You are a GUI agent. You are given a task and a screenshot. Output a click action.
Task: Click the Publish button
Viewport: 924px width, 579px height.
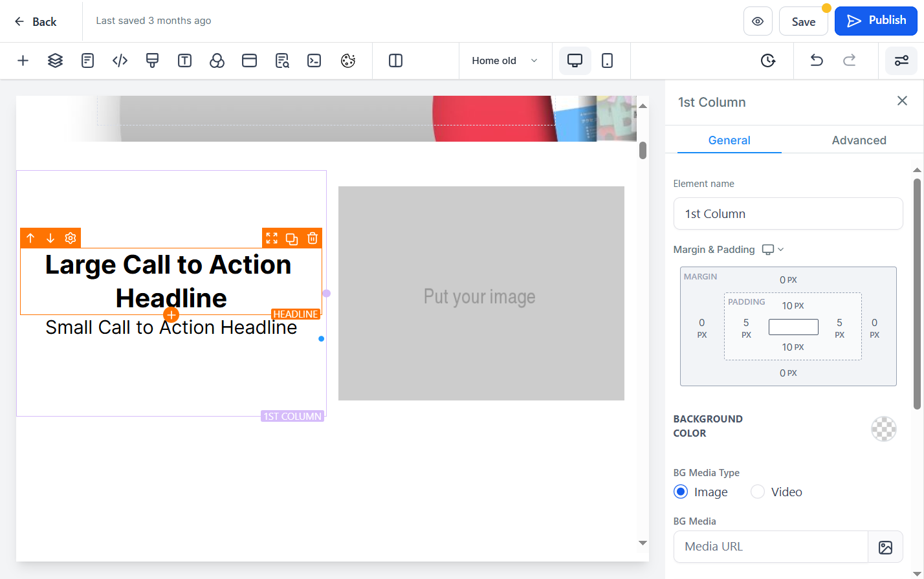[x=875, y=21]
